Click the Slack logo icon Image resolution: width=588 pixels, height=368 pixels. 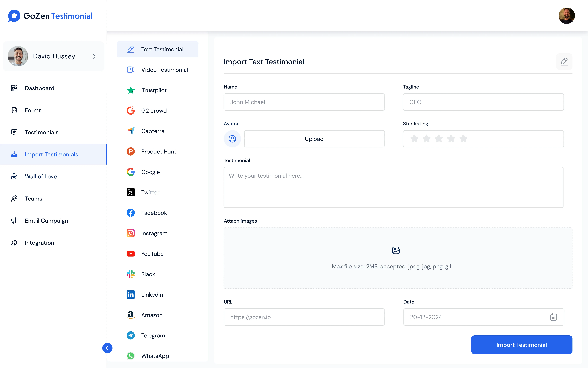pos(131,274)
